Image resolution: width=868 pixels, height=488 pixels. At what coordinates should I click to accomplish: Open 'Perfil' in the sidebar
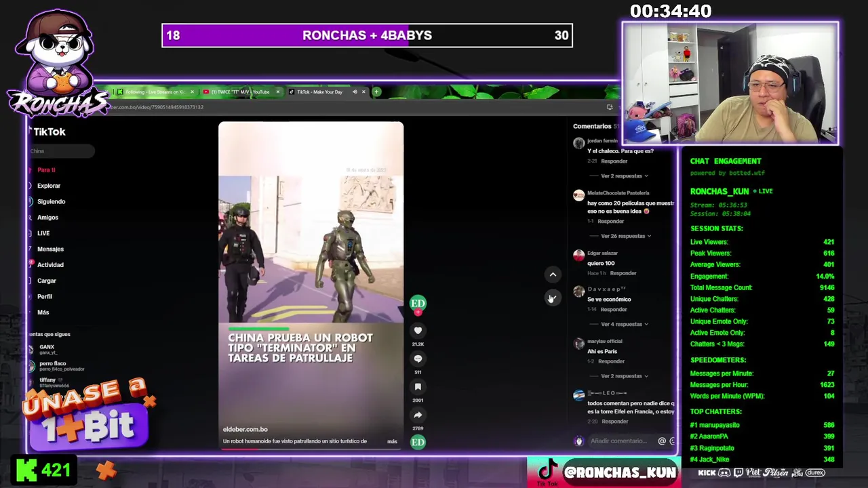pos(44,296)
